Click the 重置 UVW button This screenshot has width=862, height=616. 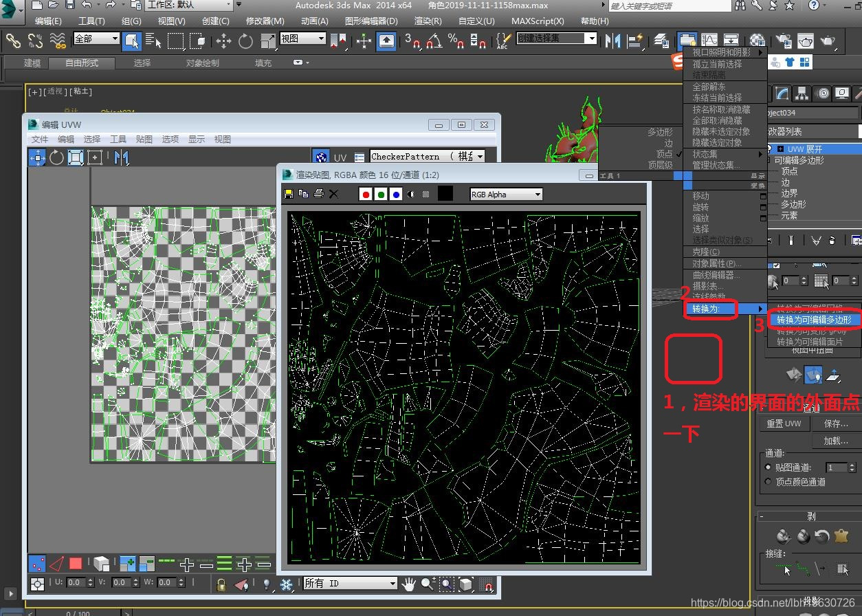coord(784,423)
